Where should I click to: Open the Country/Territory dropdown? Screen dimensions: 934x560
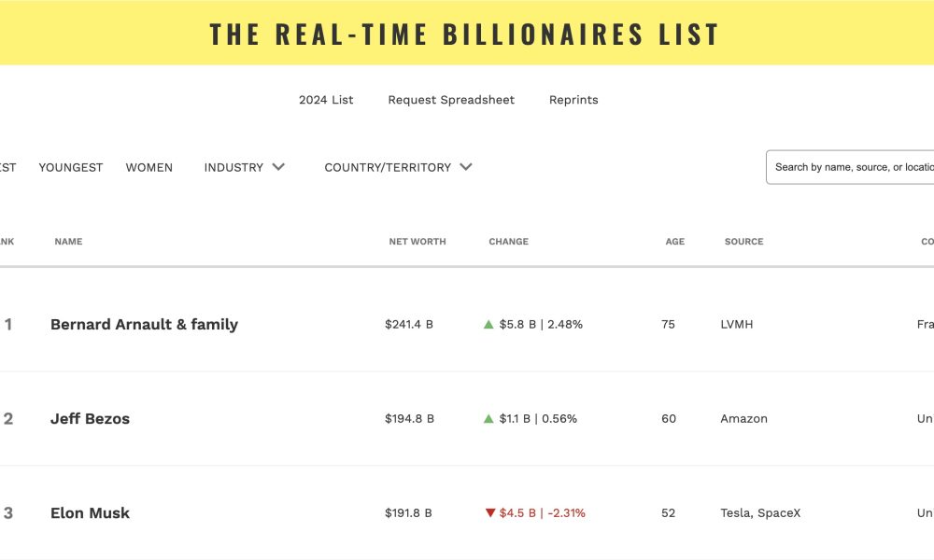point(398,167)
